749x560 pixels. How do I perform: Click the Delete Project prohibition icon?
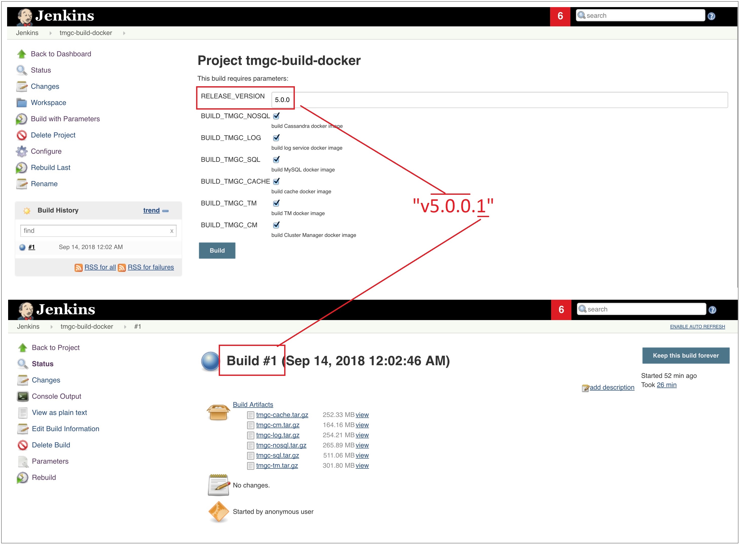[x=22, y=135]
